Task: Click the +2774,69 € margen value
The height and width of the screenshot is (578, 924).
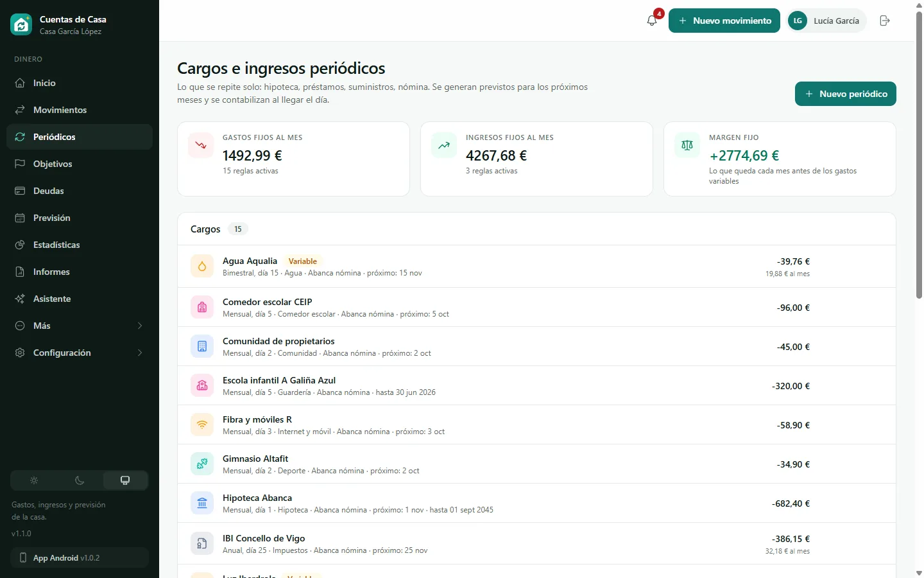Action: coord(744,155)
